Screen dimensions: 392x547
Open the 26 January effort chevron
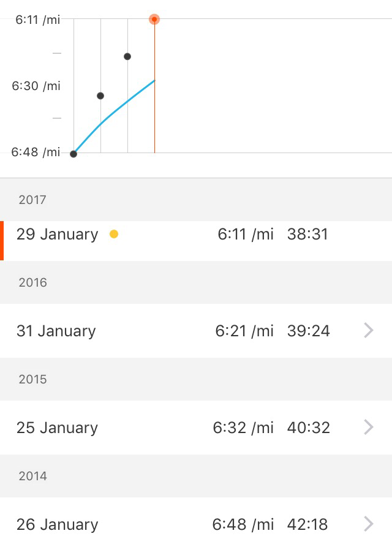369,524
